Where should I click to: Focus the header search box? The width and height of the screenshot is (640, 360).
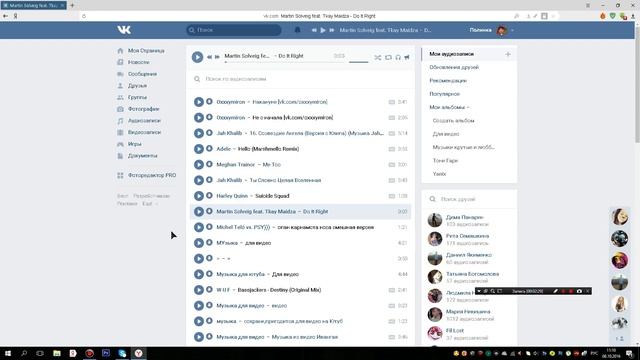click(x=233, y=30)
